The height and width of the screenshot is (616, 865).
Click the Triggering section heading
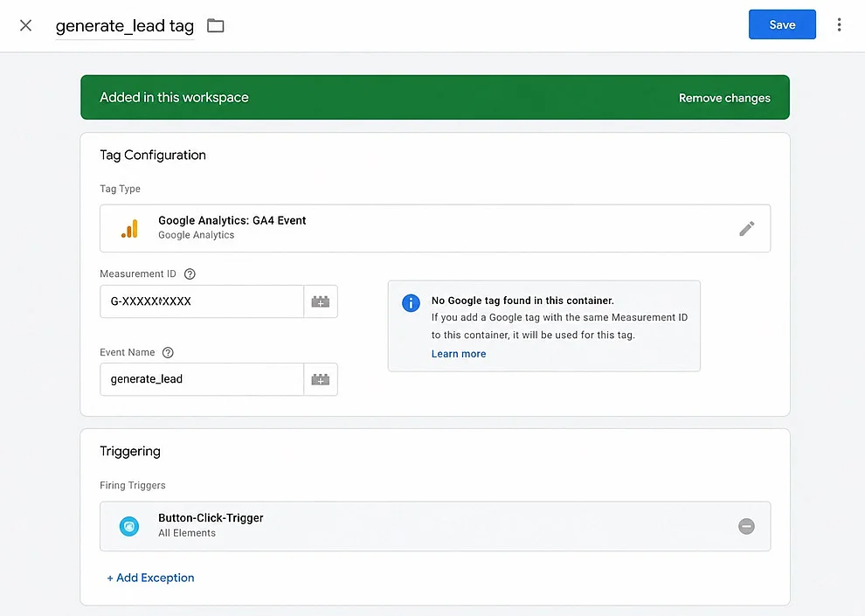130,451
